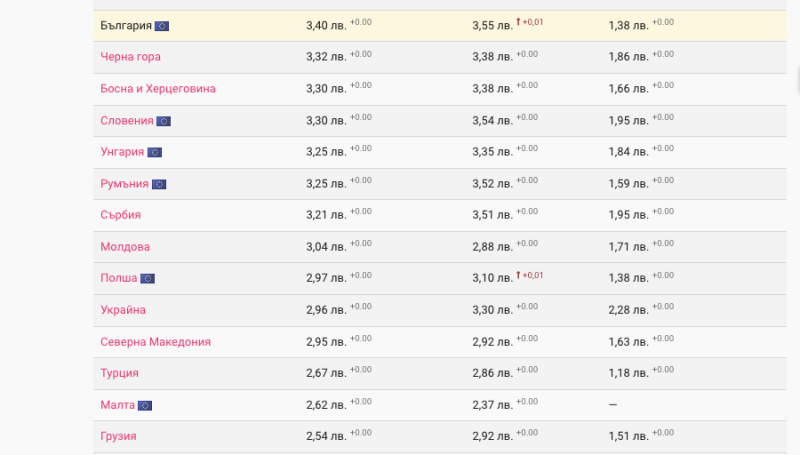The height and width of the screenshot is (455, 800).
Task: Open the Черна гора country link
Action: (x=130, y=57)
